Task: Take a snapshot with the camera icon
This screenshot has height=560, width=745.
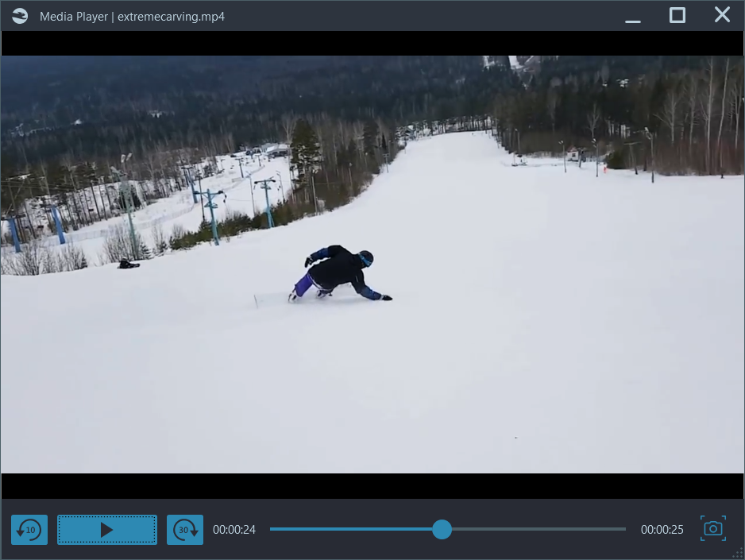Action: tap(713, 528)
